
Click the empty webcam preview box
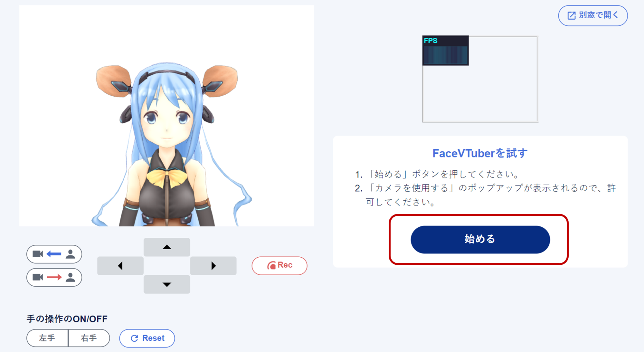pos(480,79)
